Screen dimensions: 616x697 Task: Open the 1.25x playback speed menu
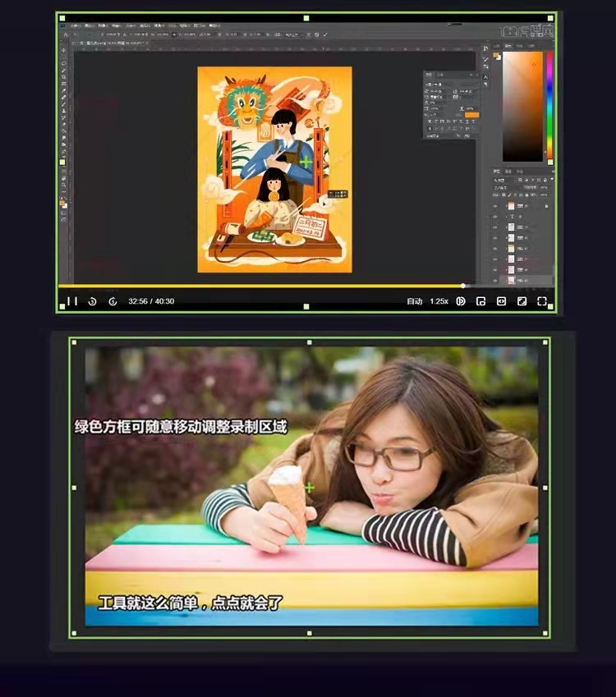[x=439, y=301]
